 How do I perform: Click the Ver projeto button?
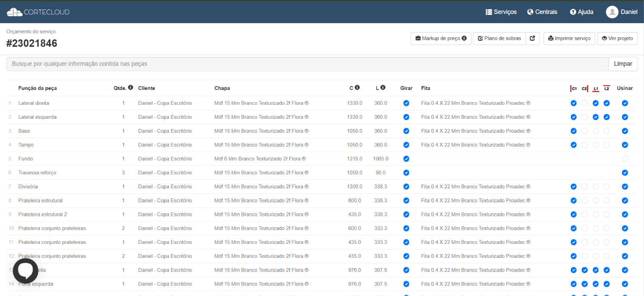coord(617,38)
